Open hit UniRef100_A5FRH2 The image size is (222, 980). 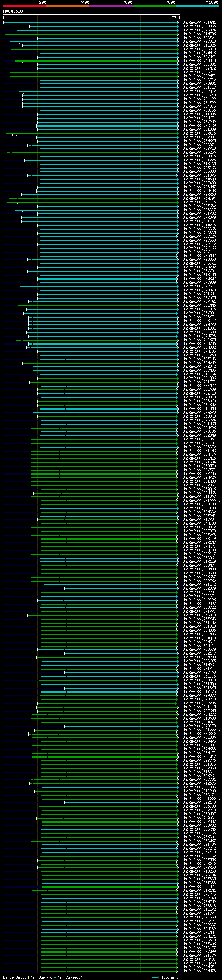pyautogui.click(x=199, y=516)
